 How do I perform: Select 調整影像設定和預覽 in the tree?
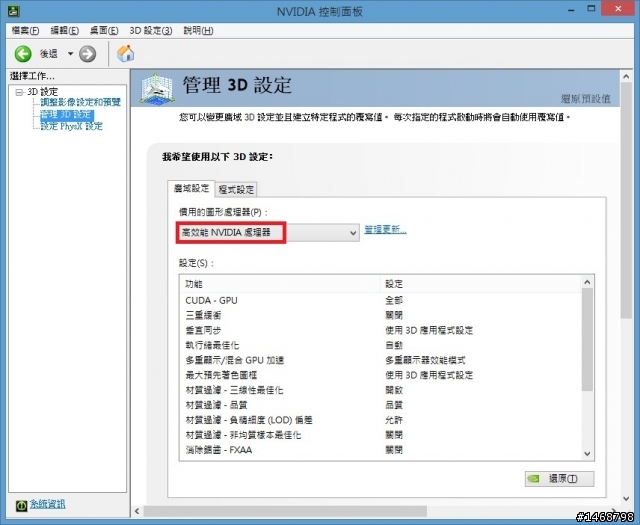point(81,102)
